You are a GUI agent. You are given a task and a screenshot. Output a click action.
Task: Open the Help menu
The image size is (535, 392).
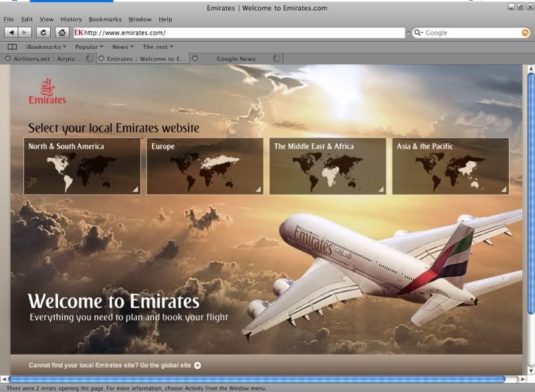(x=165, y=19)
